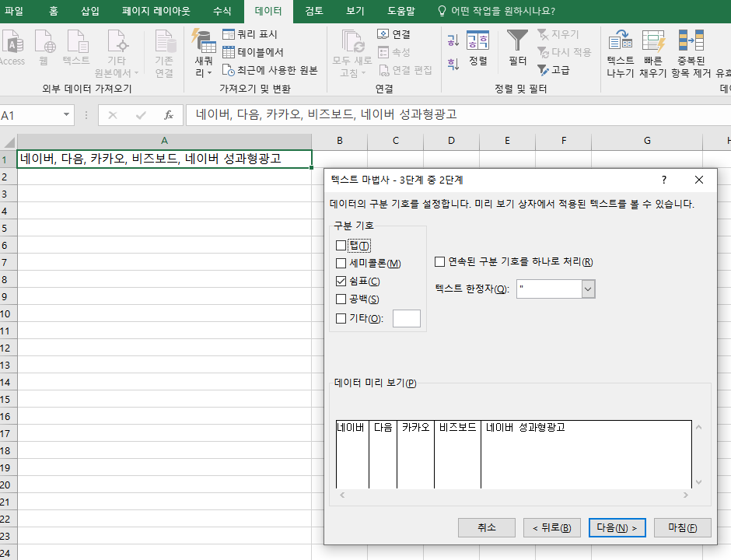
Task: Click the formula bar cancel X icon
Action: (x=112, y=115)
